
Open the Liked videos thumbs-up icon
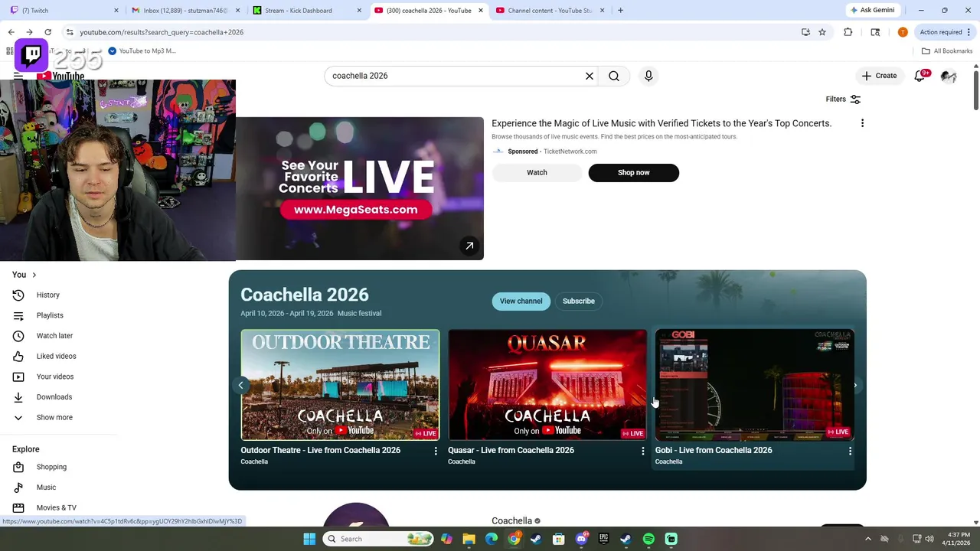pyautogui.click(x=18, y=356)
